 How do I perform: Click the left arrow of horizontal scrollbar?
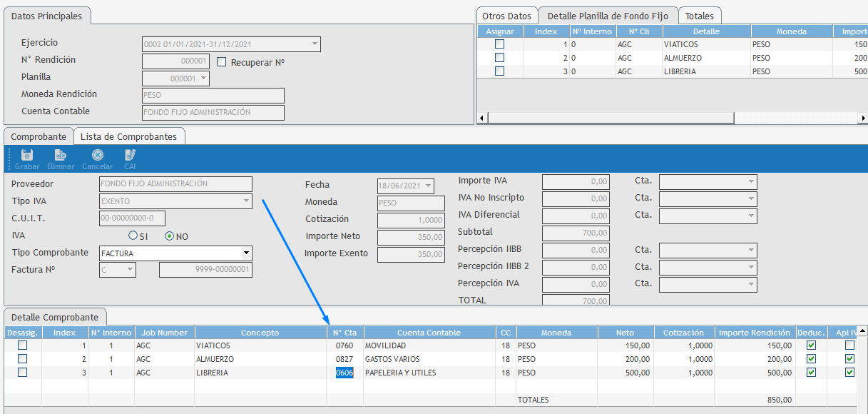481,118
